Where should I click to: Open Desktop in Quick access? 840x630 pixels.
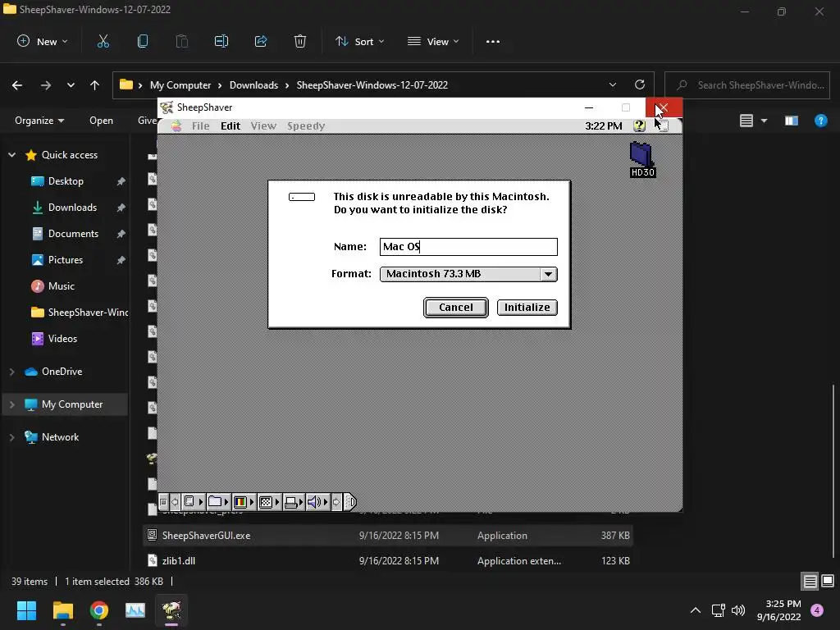pyautogui.click(x=66, y=181)
